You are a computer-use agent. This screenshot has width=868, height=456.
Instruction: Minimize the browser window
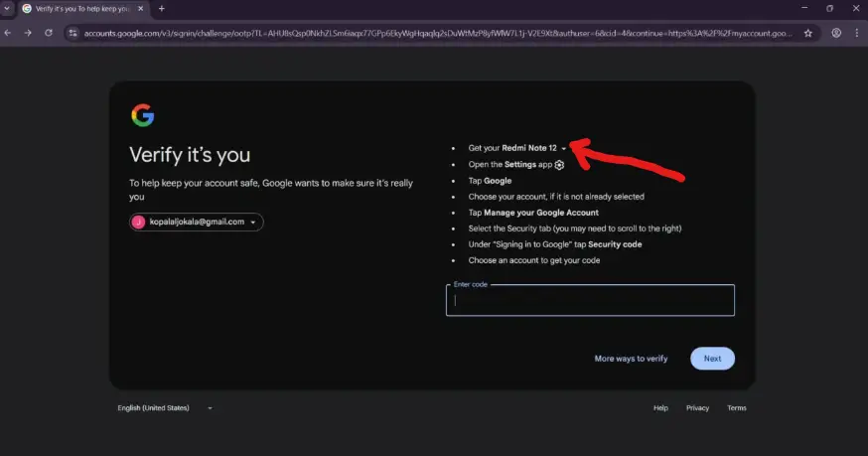804,8
